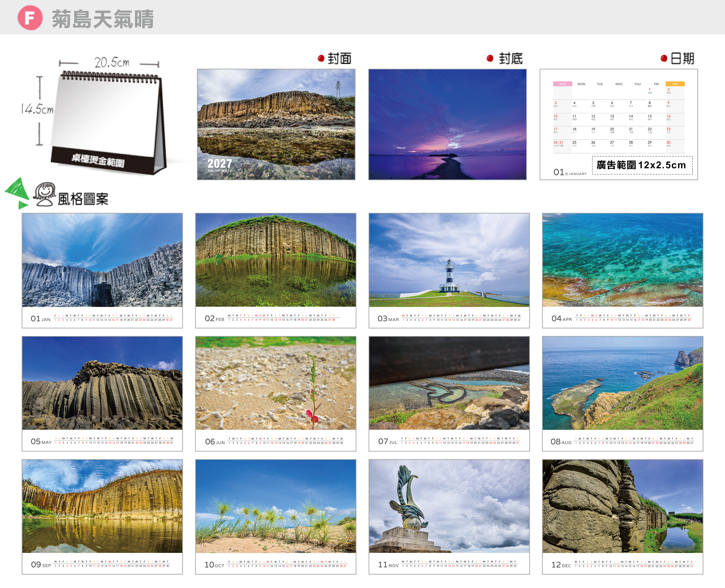Open the January date page preview
The image size is (725, 588).
619,124
